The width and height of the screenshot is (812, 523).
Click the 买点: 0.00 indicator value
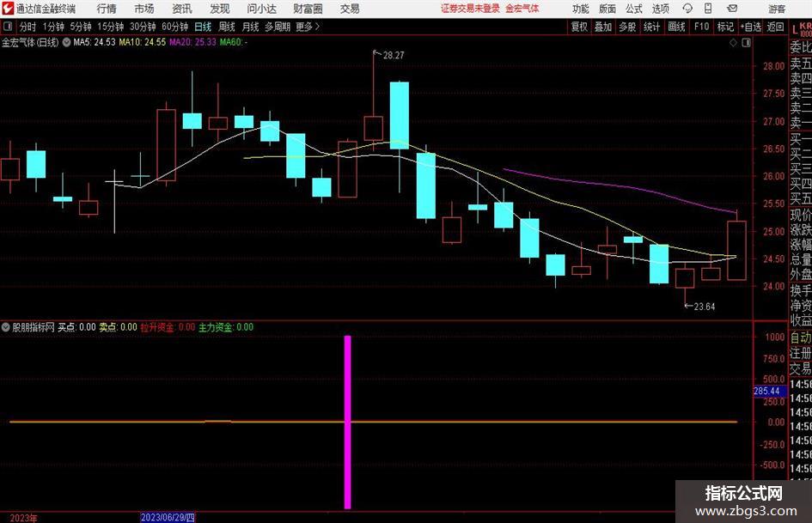coord(76,327)
